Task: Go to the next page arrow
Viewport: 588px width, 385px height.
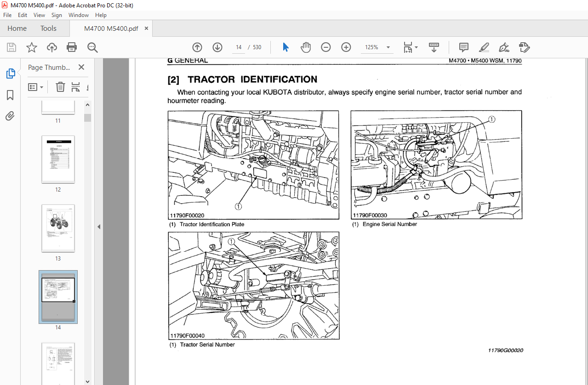Action: [217, 47]
